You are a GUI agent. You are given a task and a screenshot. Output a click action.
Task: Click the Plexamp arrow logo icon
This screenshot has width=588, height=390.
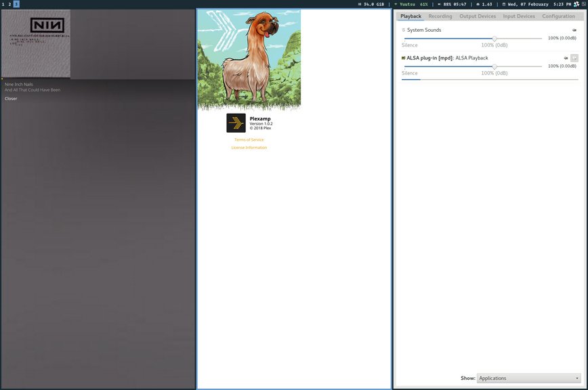click(236, 123)
